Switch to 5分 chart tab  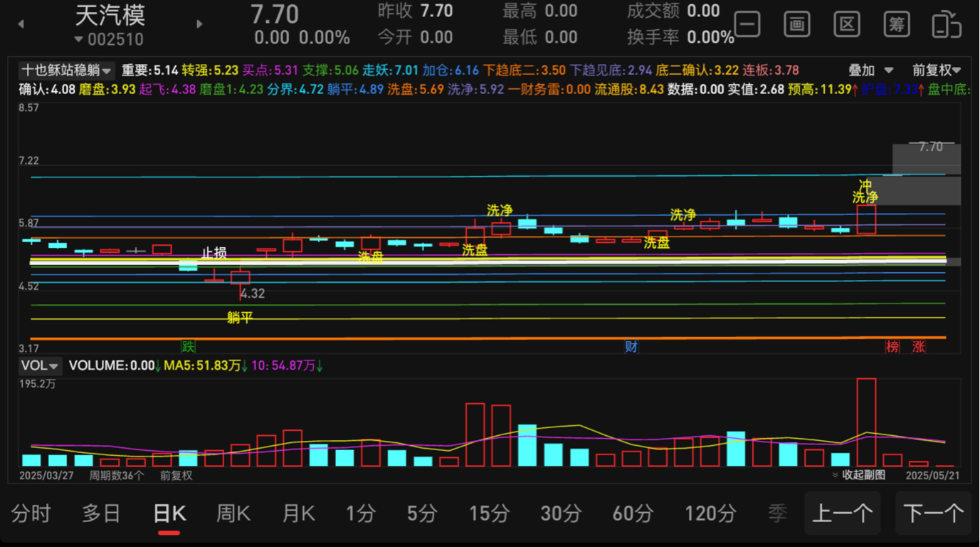[x=423, y=513]
